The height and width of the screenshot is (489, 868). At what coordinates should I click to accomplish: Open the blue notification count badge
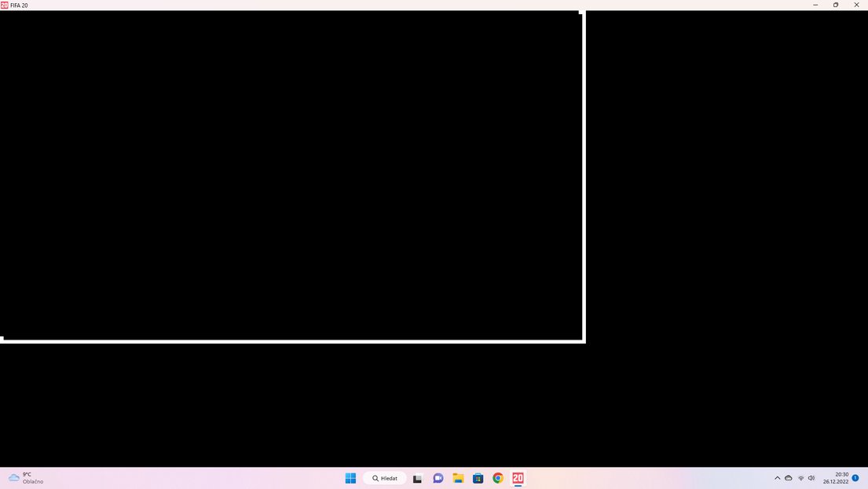pos(855,477)
